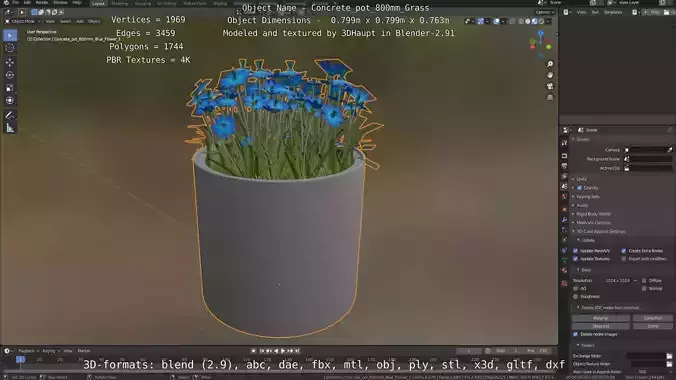Toggle the Update Mesh/UV checkbox
The image size is (676, 380).
[576, 251]
